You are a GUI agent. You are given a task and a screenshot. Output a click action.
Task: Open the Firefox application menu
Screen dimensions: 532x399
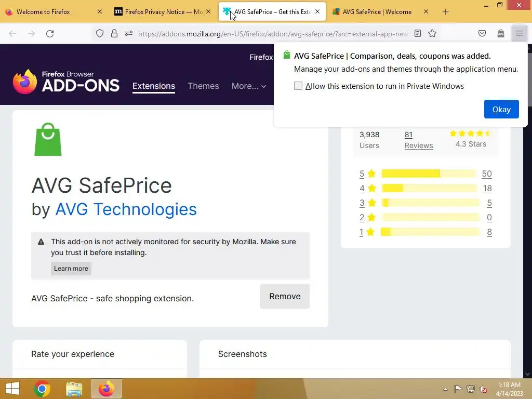(520, 33)
